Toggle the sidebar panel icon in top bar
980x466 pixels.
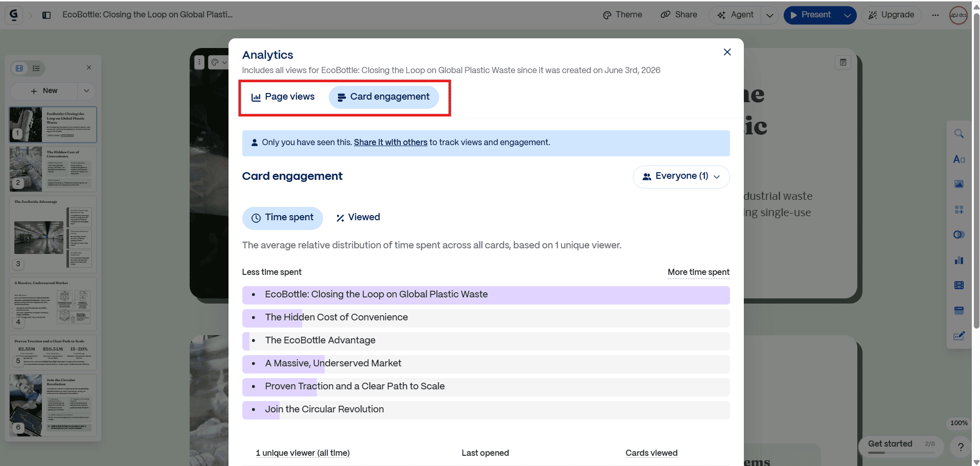(x=47, y=15)
